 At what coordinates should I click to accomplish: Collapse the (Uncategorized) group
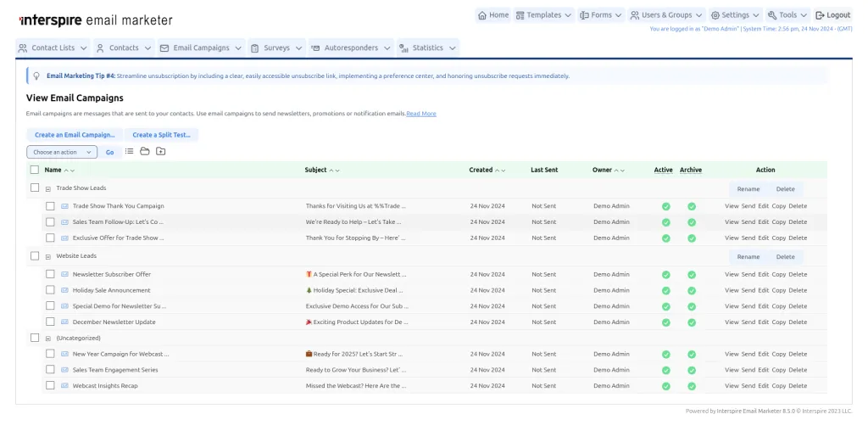coord(48,339)
